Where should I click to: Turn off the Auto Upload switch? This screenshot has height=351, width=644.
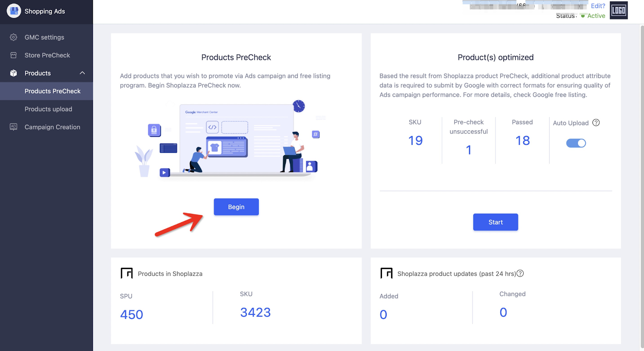[x=576, y=143]
